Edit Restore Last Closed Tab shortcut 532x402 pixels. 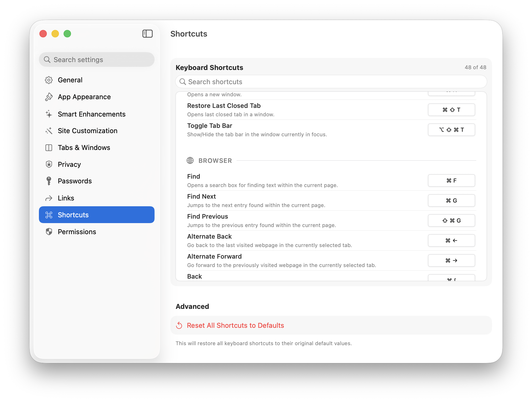pos(451,110)
